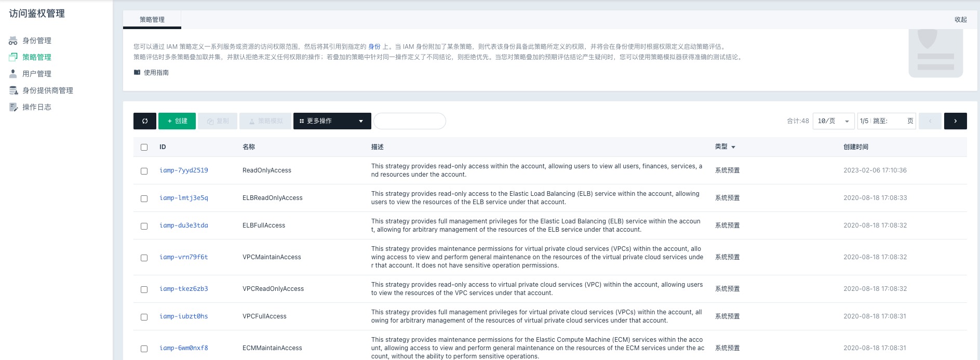Open policy iamp-iubzt0hs
Viewport: 980px width, 360px height.
click(x=184, y=316)
